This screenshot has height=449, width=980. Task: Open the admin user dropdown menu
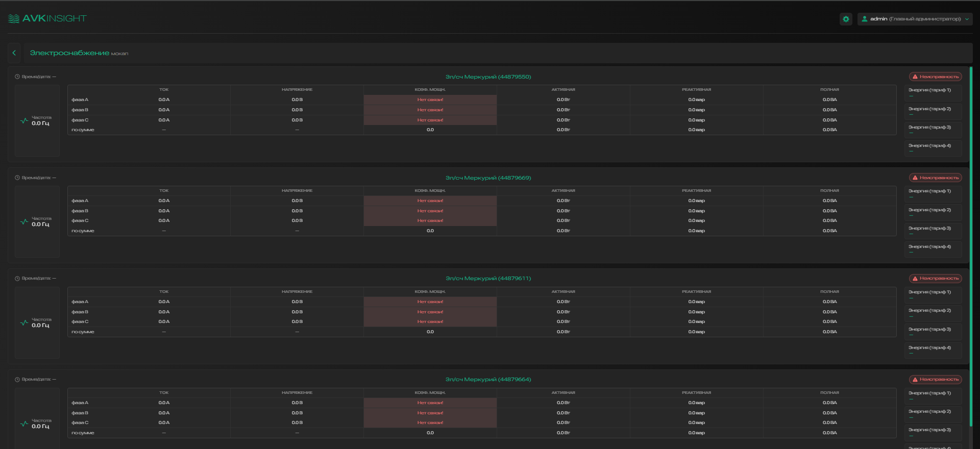915,19
